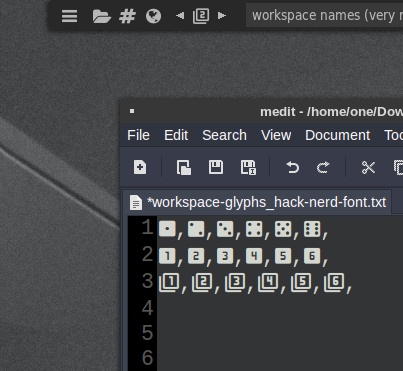Open the Search menu in medit
Viewport: 403px width, 371px height.
click(224, 135)
